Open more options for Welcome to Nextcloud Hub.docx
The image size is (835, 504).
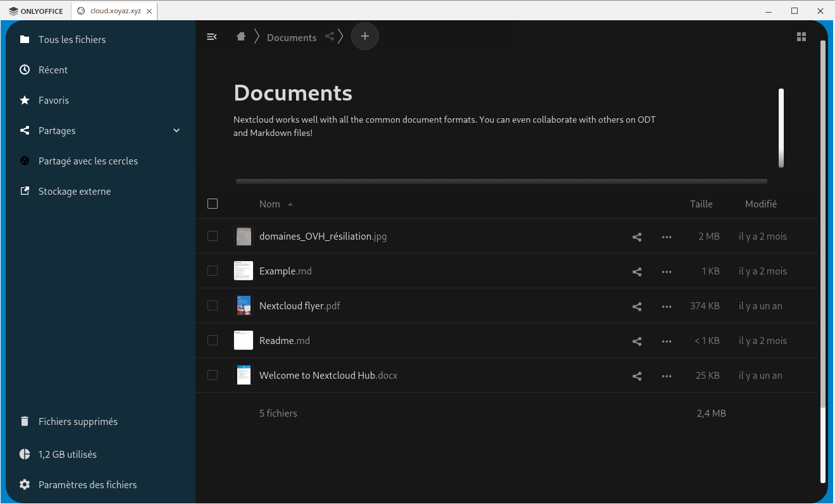coord(666,376)
